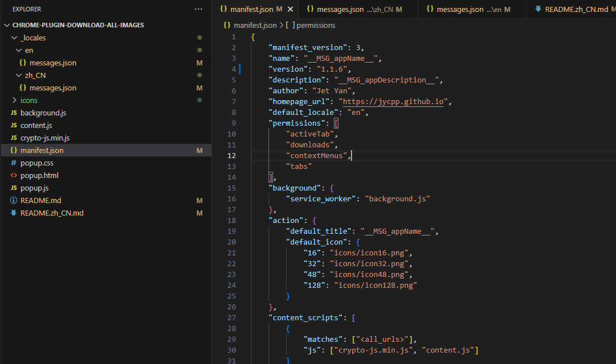Click the "__MSG_appDescription__" value
Image resolution: width=616 pixels, height=364 pixels.
tap(387, 80)
